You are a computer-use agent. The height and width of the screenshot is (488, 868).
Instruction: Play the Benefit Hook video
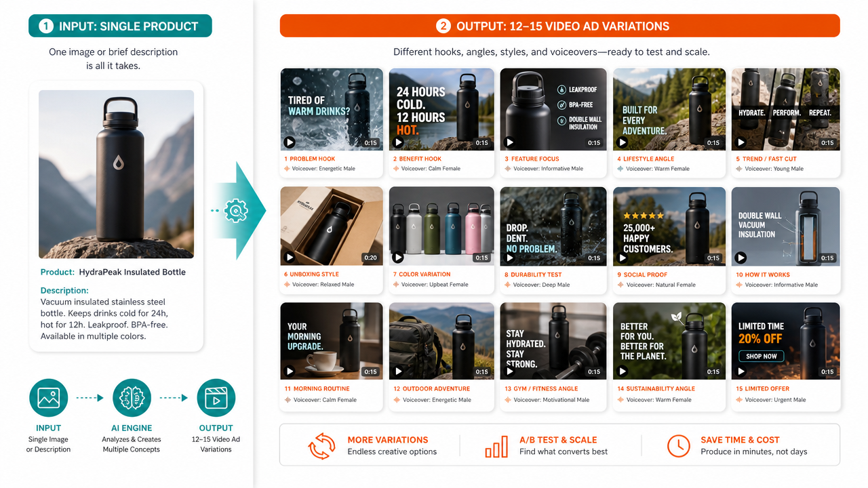[399, 142]
